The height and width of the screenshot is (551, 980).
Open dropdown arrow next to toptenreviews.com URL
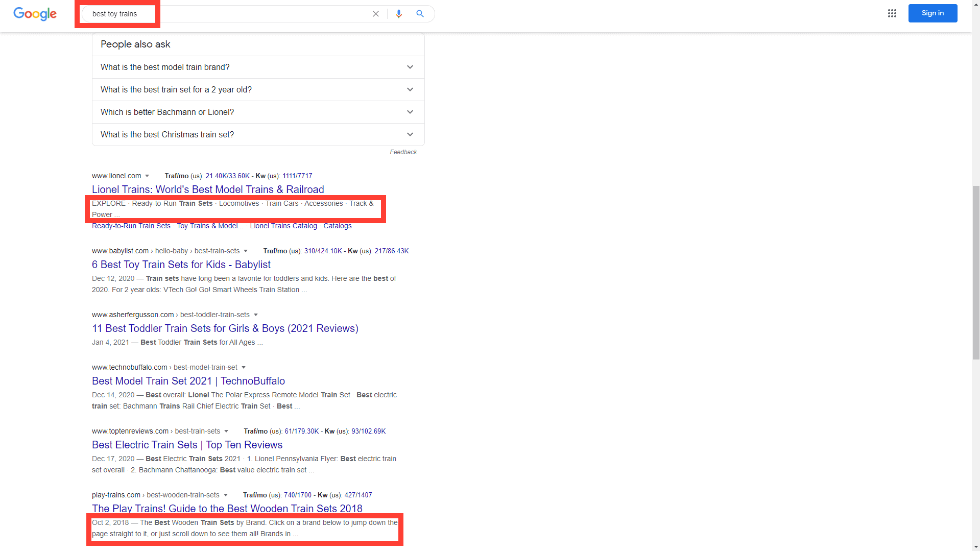coord(226,432)
